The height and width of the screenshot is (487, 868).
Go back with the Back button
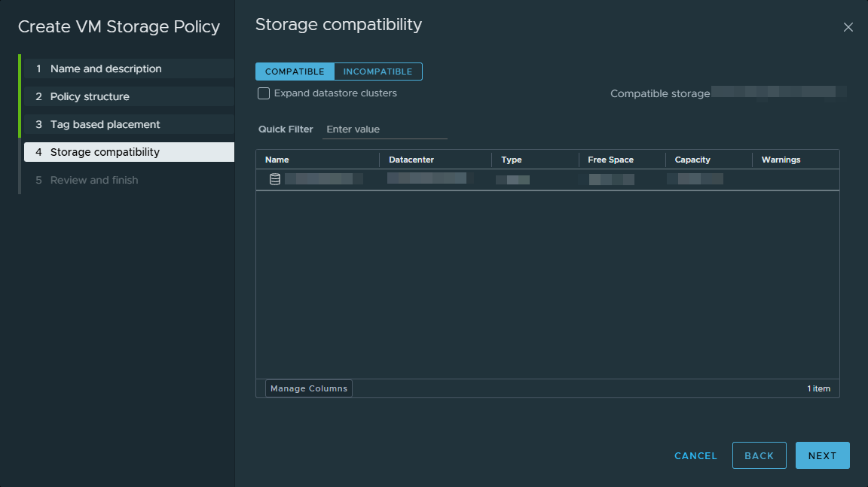(x=759, y=455)
